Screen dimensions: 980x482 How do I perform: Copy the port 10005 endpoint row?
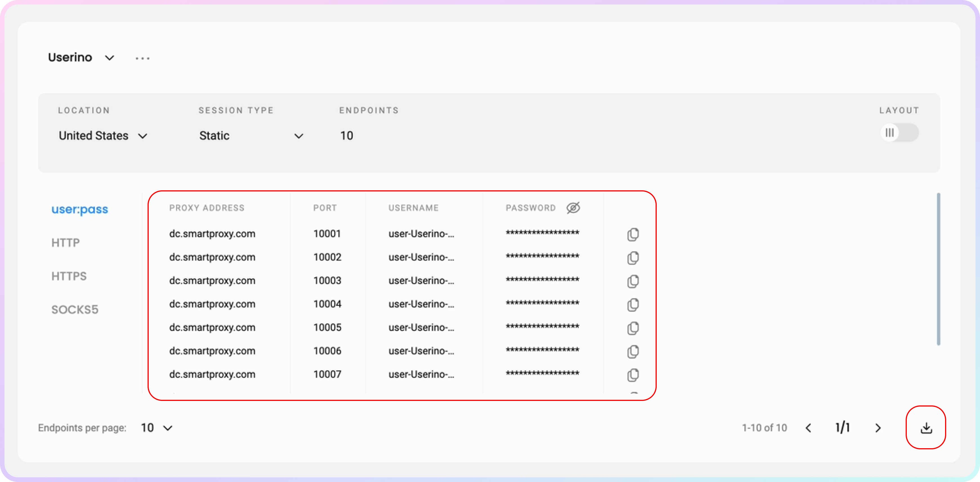tap(633, 328)
